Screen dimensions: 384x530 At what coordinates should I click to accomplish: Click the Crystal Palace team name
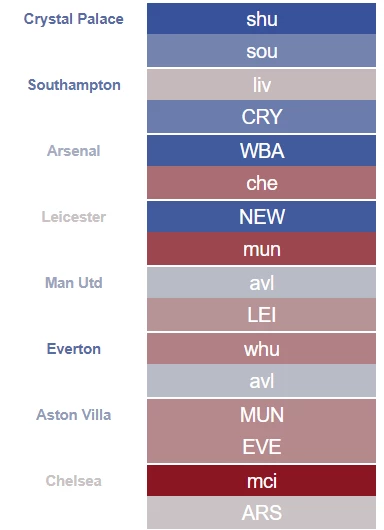click(73, 19)
